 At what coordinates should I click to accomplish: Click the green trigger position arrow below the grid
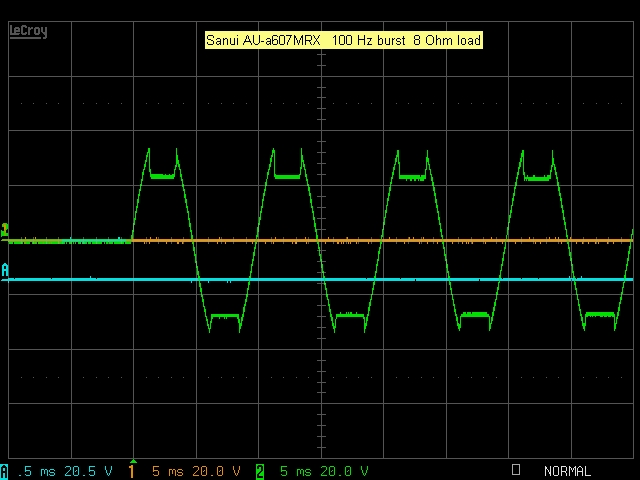(x=133, y=461)
